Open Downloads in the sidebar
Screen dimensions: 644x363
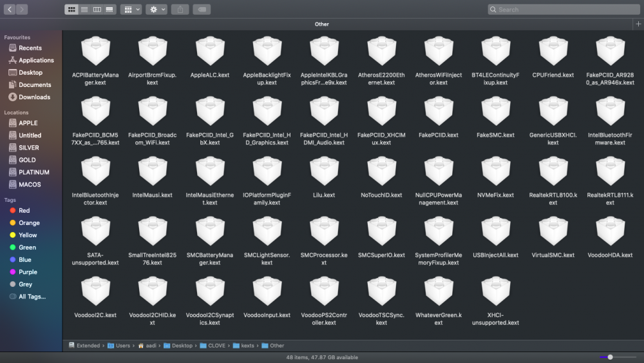(x=29, y=97)
